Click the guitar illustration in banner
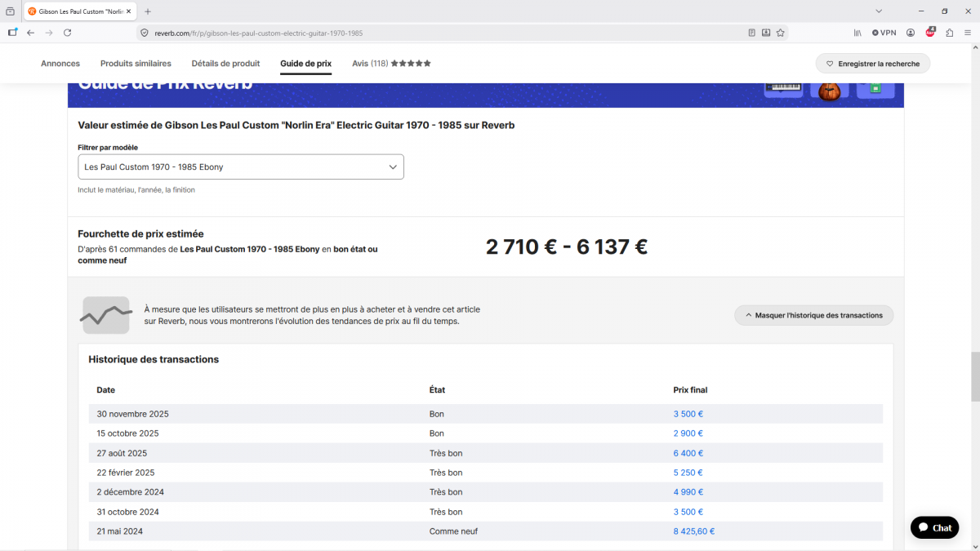 (830, 91)
